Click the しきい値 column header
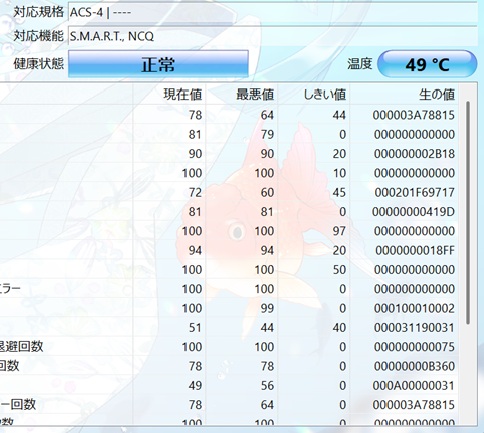 click(324, 94)
